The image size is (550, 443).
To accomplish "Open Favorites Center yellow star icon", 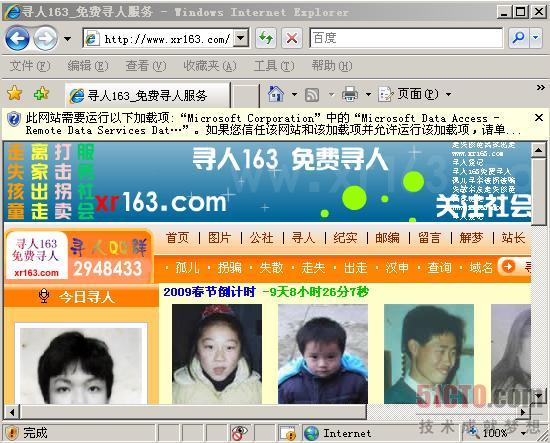I will [15, 94].
